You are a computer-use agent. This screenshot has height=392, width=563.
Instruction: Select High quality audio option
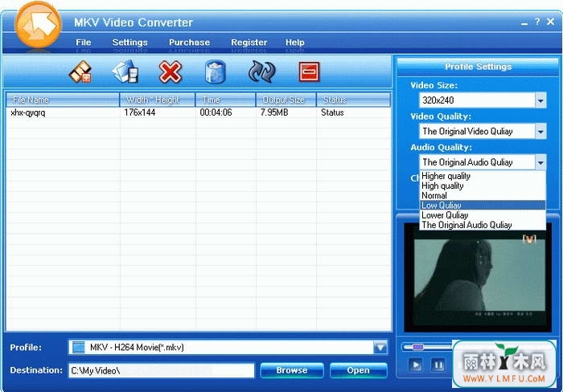483,186
